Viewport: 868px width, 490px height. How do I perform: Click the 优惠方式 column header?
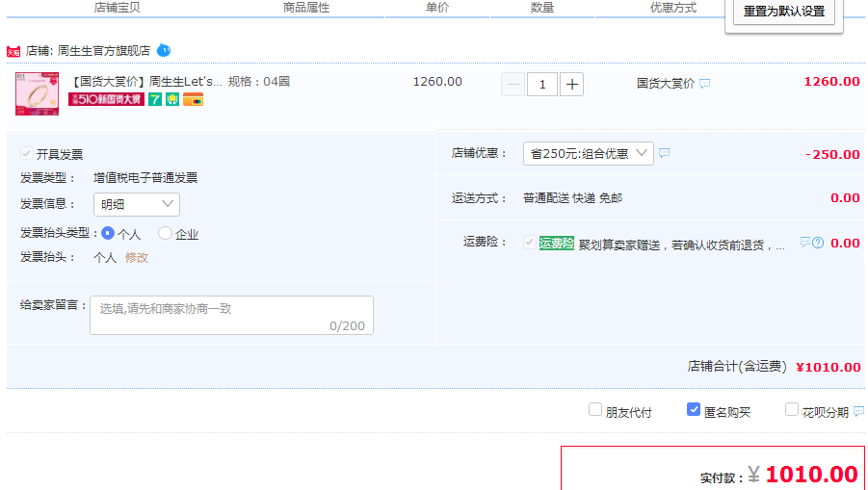673,8
